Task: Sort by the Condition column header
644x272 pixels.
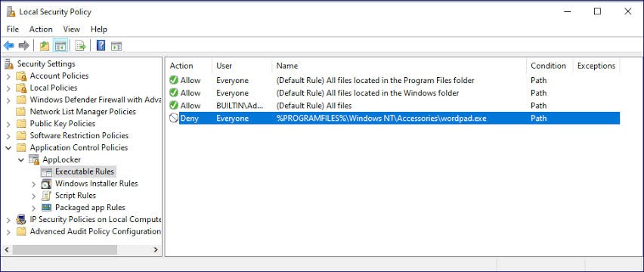Action: [550, 66]
